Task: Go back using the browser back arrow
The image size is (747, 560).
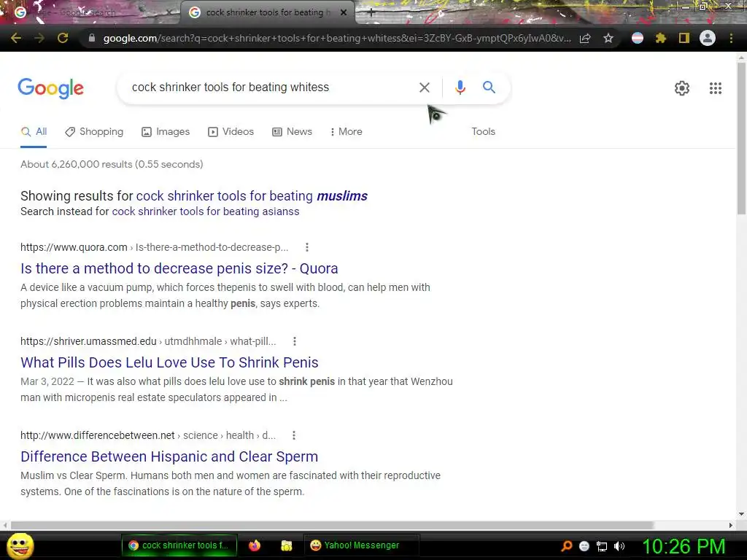Action: coord(16,38)
